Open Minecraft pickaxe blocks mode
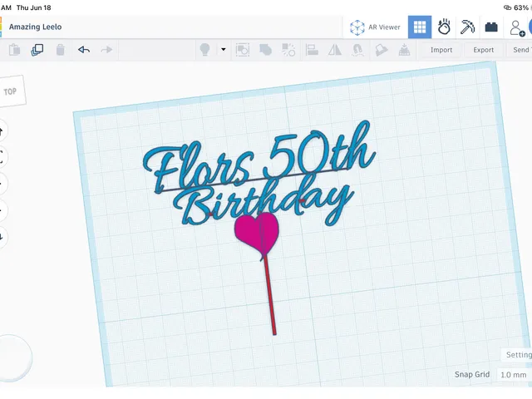This screenshot has height=399, width=532. point(467,27)
